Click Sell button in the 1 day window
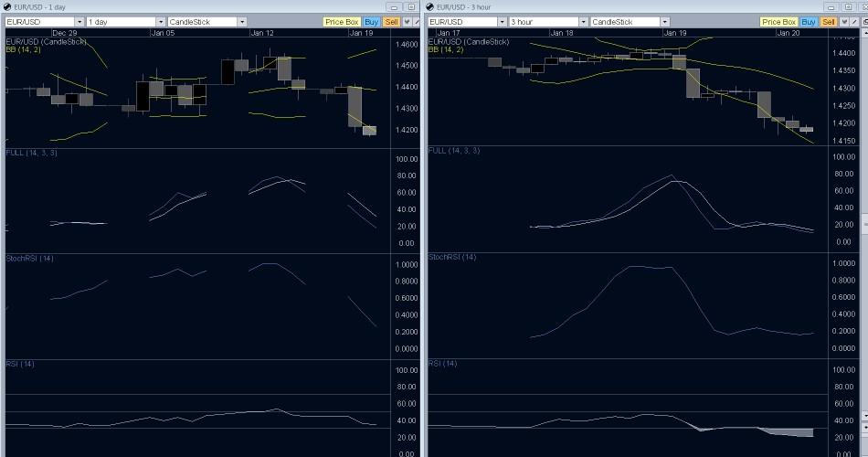The height and width of the screenshot is (457, 868). pyautogui.click(x=391, y=22)
